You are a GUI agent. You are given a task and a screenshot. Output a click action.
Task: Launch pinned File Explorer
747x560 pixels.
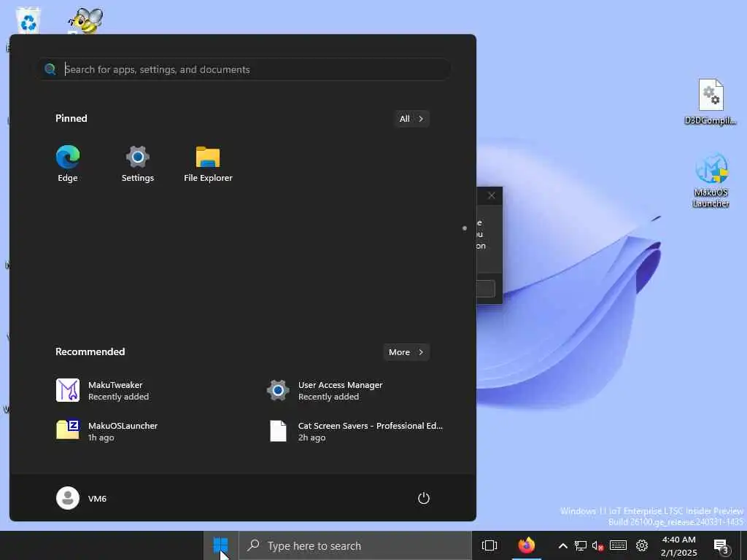pyautogui.click(x=208, y=163)
